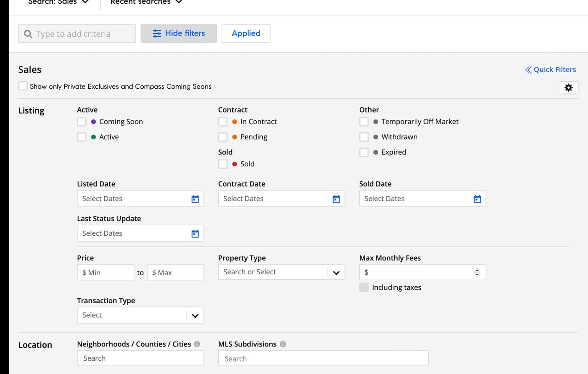Check the Coming Soon status checkbox
588x374 pixels.
82,122
